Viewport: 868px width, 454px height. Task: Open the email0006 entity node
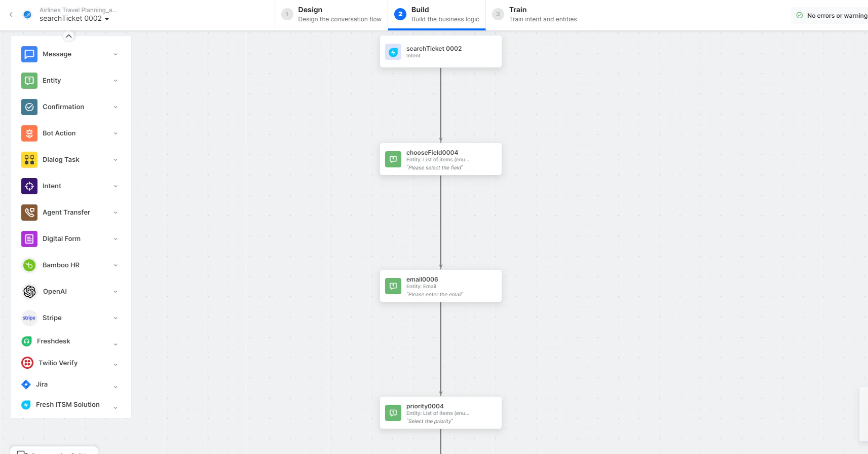click(440, 286)
